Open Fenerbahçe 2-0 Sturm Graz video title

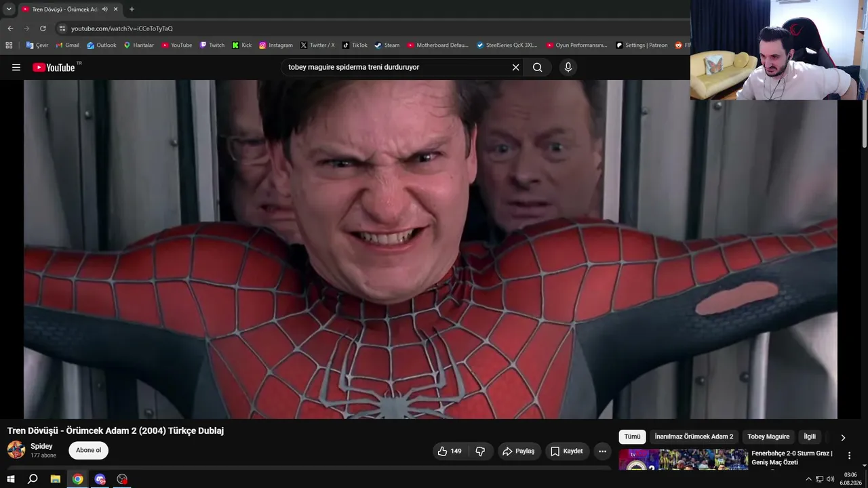point(792,458)
